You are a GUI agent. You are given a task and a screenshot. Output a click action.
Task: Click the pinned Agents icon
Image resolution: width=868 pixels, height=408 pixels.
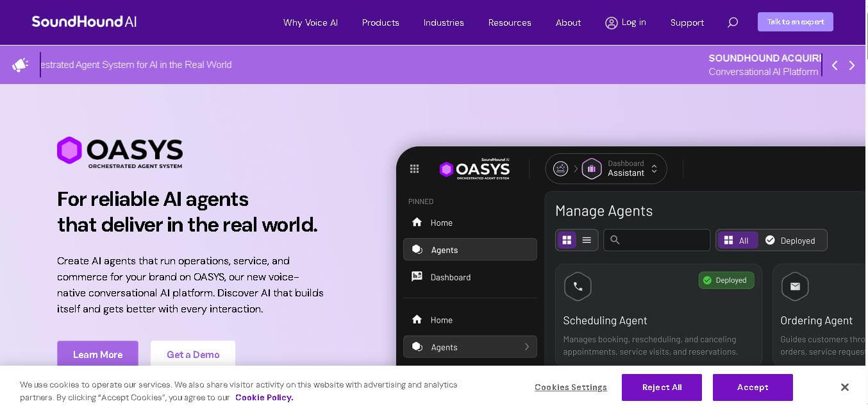(x=417, y=250)
